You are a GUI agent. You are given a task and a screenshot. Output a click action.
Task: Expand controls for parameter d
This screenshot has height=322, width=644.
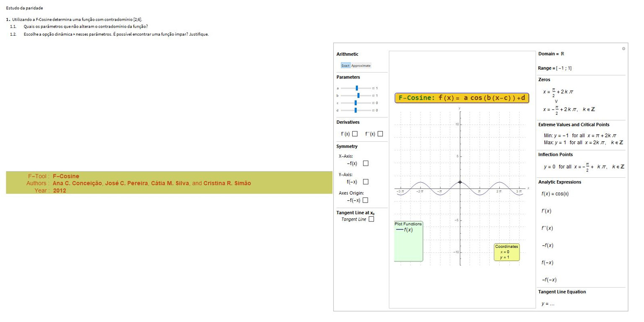coord(373,110)
